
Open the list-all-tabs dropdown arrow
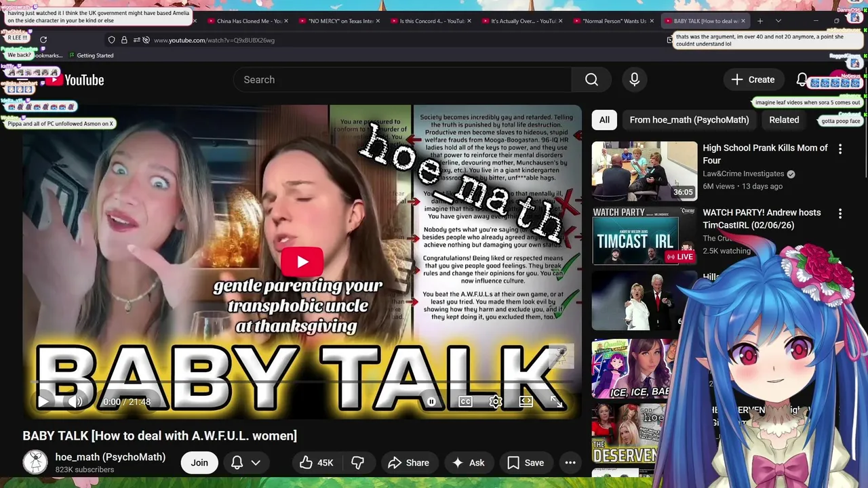pyautogui.click(x=778, y=21)
